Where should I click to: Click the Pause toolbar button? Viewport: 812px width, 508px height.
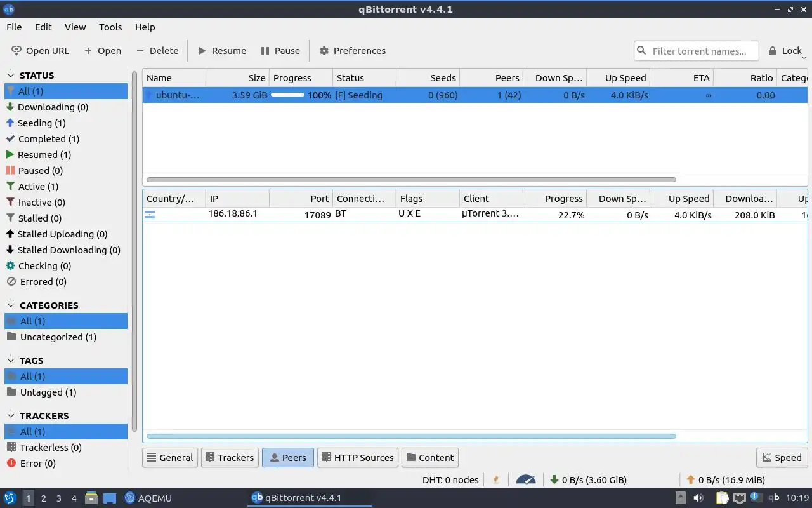pos(280,51)
